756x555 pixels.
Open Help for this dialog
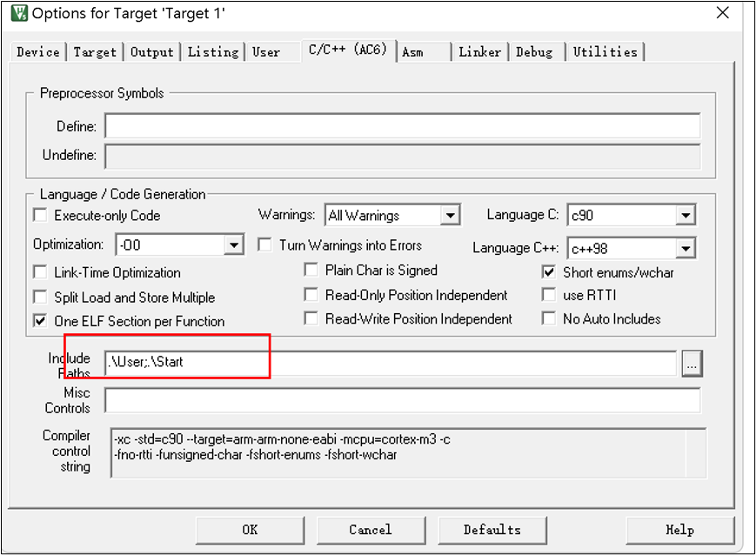click(x=680, y=530)
